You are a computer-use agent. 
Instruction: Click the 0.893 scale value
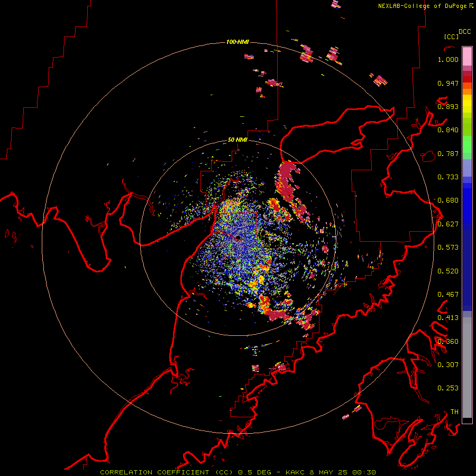(x=448, y=106)
